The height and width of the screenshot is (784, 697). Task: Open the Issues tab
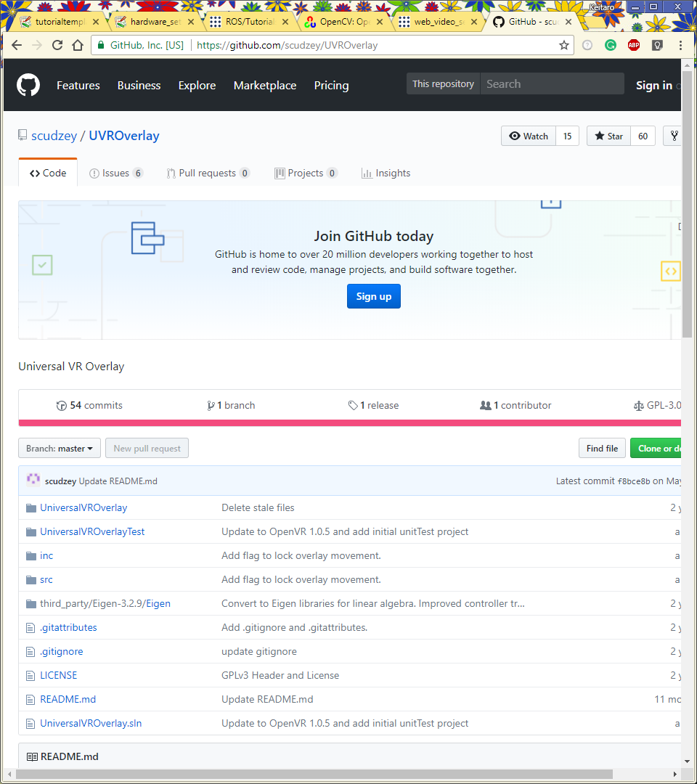click(116, 173)
